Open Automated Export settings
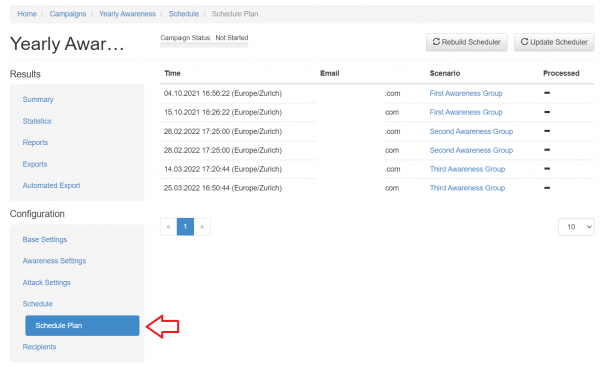The image size is (600, 367). point(51,186)
